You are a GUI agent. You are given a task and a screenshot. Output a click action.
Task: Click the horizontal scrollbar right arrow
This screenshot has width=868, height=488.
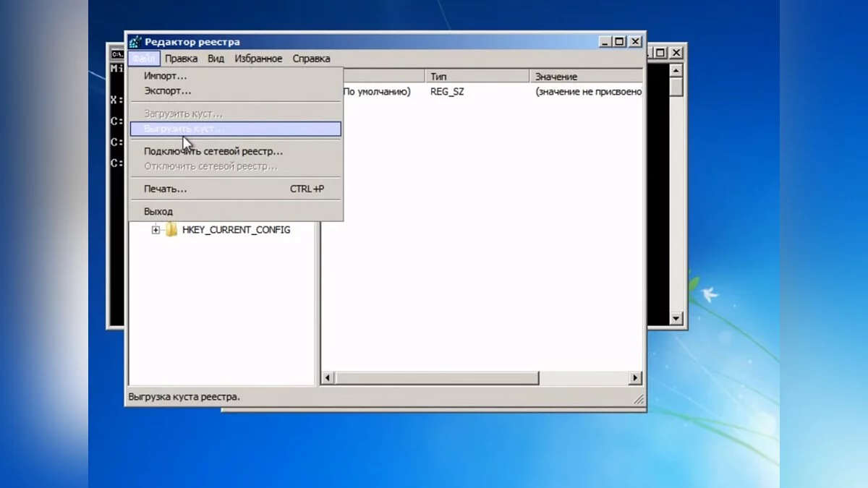pyautogui.click(x=636, y=378)
